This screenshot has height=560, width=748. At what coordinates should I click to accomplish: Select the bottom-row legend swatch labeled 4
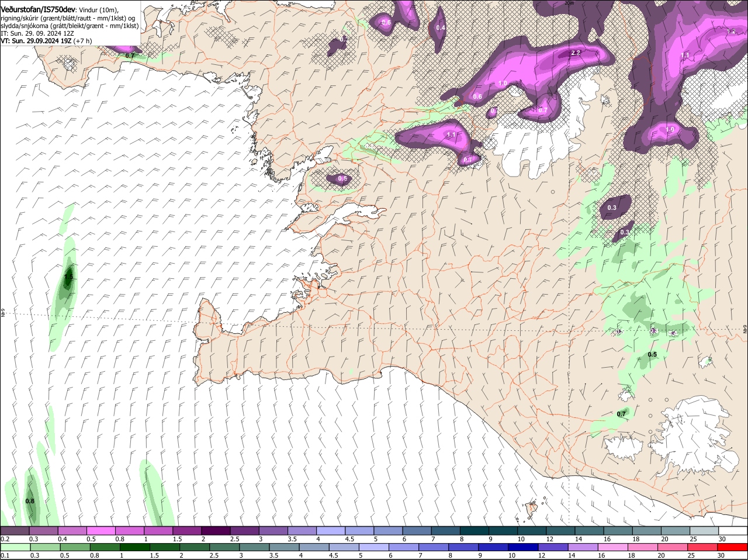[315, 547]
